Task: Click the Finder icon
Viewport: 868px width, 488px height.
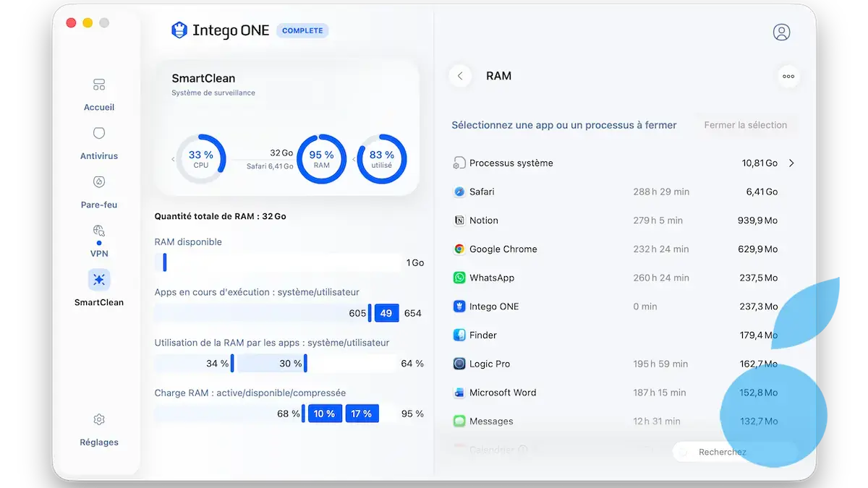Action: coord(459,335)
